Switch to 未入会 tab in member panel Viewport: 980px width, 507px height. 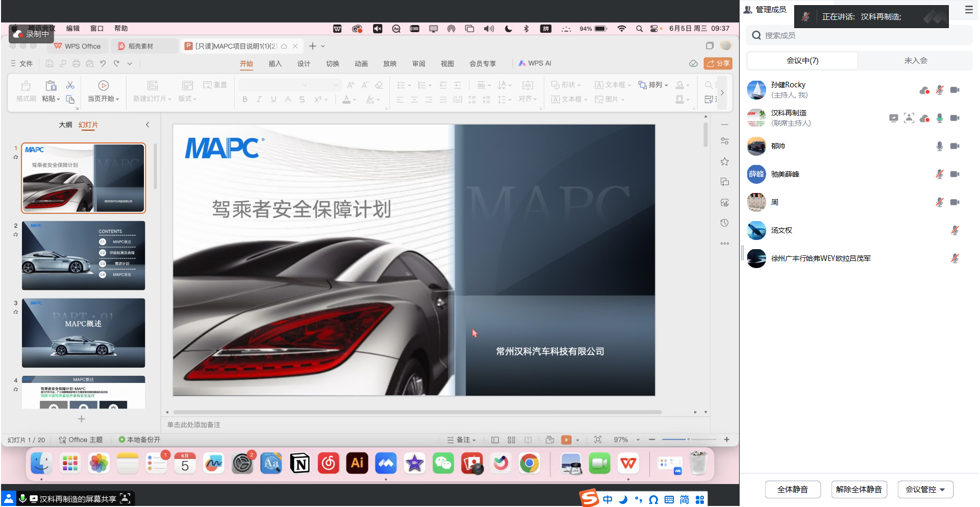(x=916, y=61)
